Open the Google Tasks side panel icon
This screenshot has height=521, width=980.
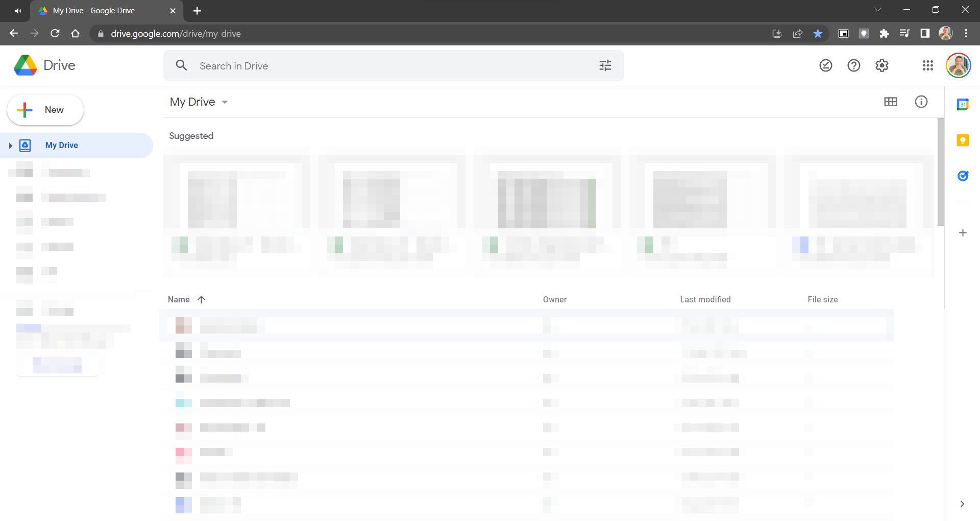tap(963, 176)
